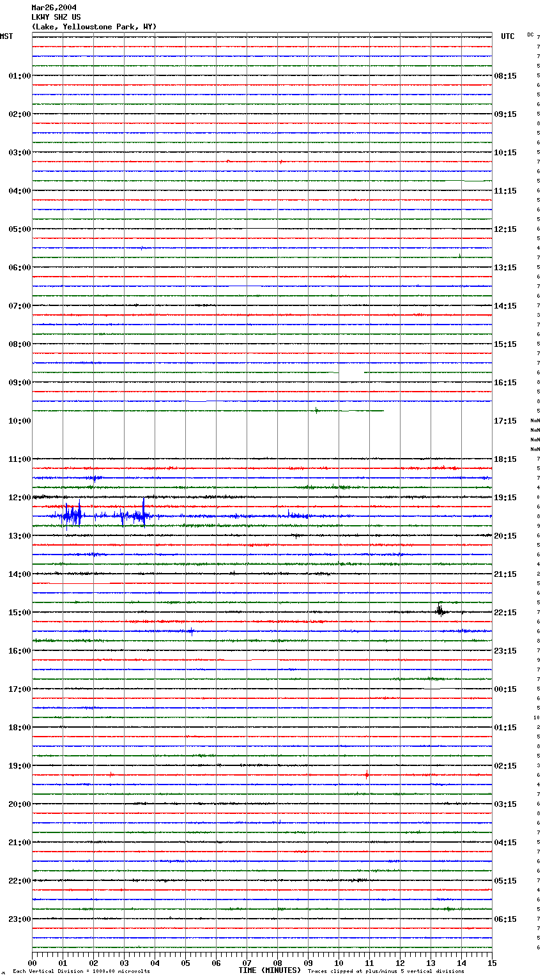Click the 14:15 UTC time label
The image size is (543, 980).
point(505,306)
